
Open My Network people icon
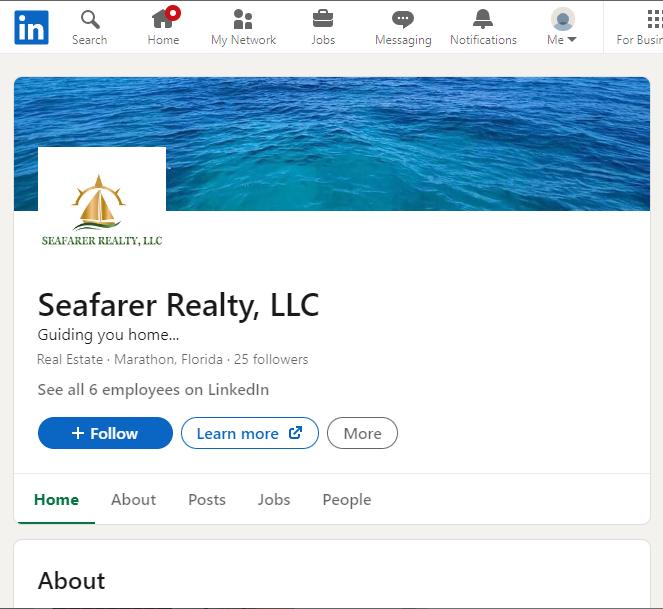[243, 19]
